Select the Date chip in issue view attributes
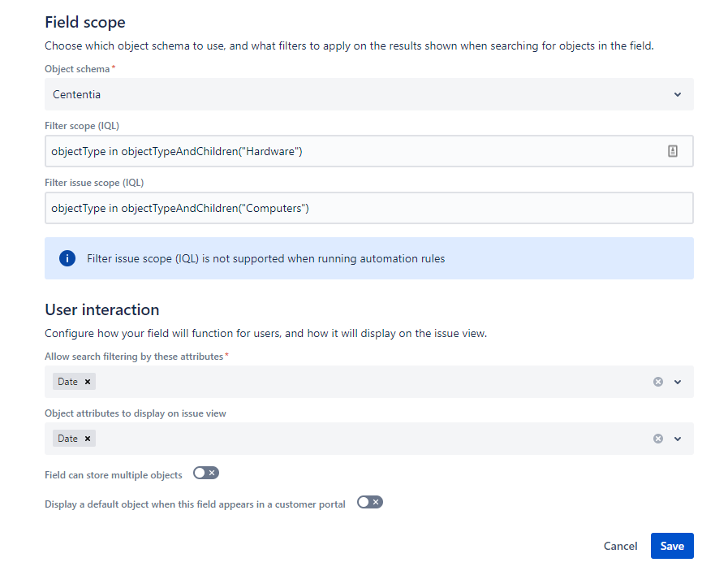The height and width of the screenshot is (571, 728). click(x=67, y=439)
